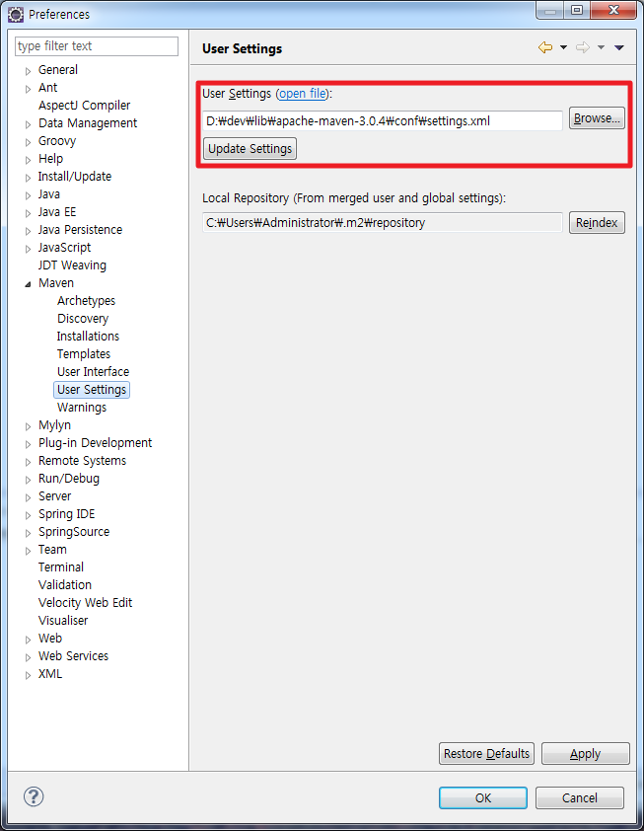644x831 pixels.
Task: Click the help question mark icon
Action: pos(34,796)
